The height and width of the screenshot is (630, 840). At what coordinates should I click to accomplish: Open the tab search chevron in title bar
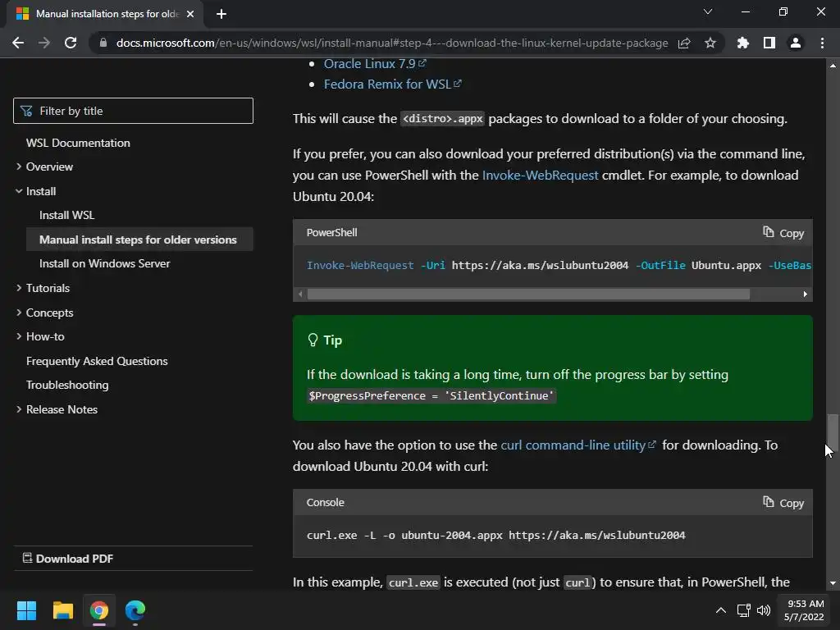[x=708, y=11]
